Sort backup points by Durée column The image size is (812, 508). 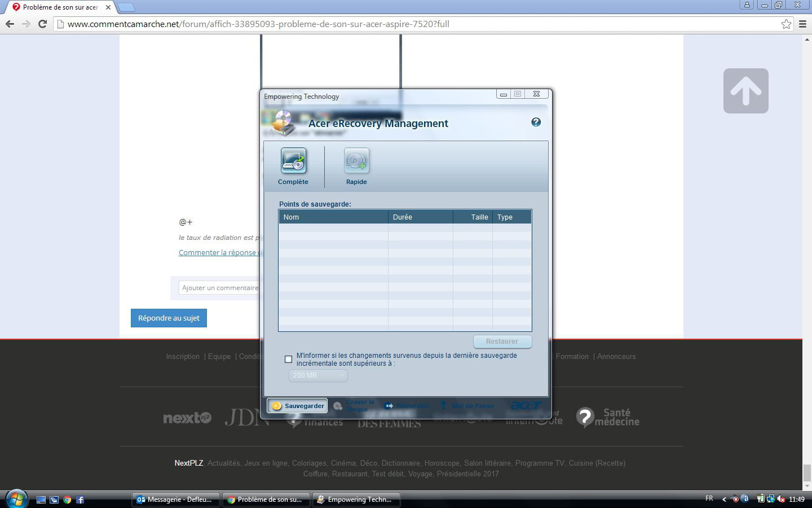pyautogui.click(x=421, y=217)
